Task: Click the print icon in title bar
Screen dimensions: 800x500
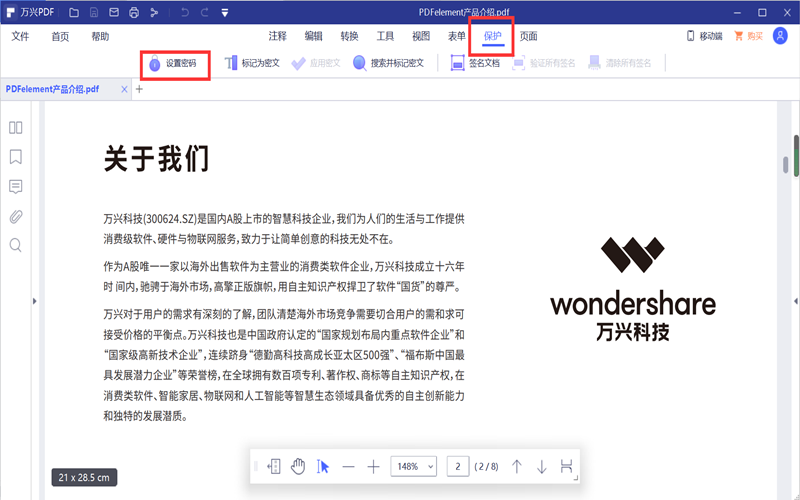Action: point(134,12)
